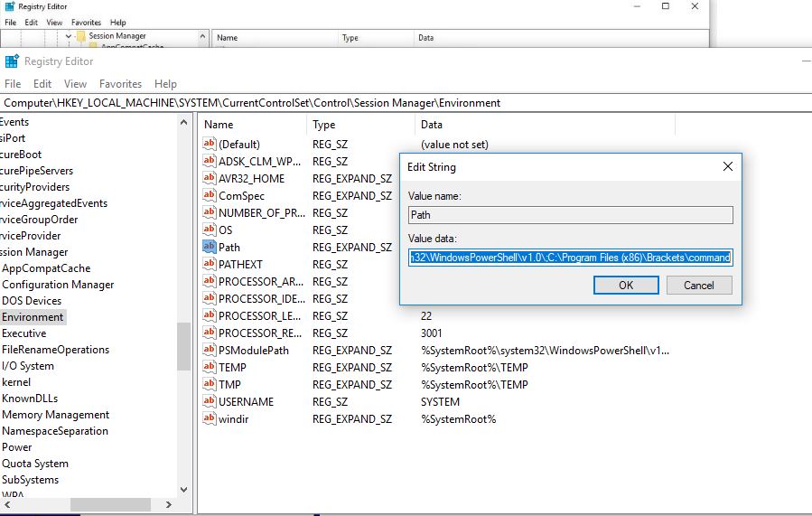Open the View menu in front window
The width and height of the screenshot is (812, 516).
(x=75, y=84)
